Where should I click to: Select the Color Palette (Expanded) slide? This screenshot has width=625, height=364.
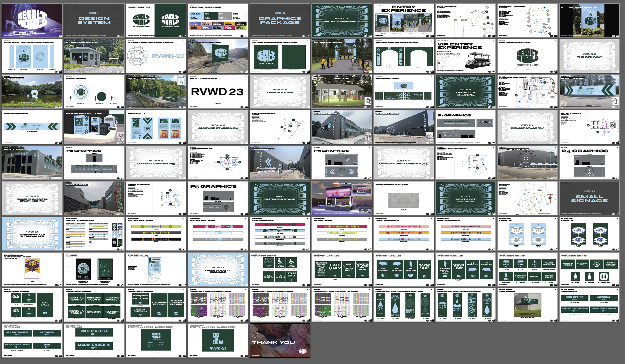tap(218, 21)
